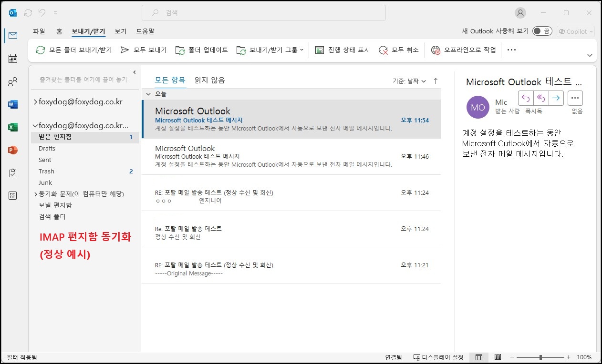This screenshot has width=602, height=364.
Task: Switch to Reading view icon in status bar
Action: tap(498, 357)
